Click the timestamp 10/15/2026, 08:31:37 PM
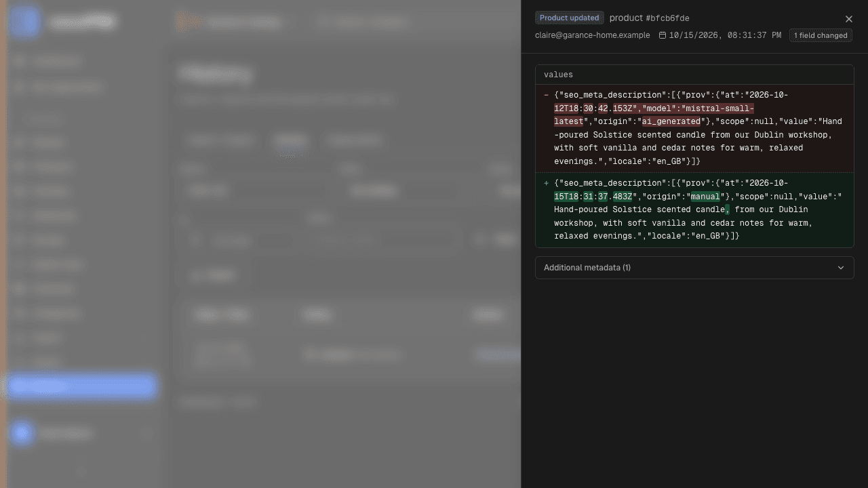868x488 pixels. click(725, 35)
